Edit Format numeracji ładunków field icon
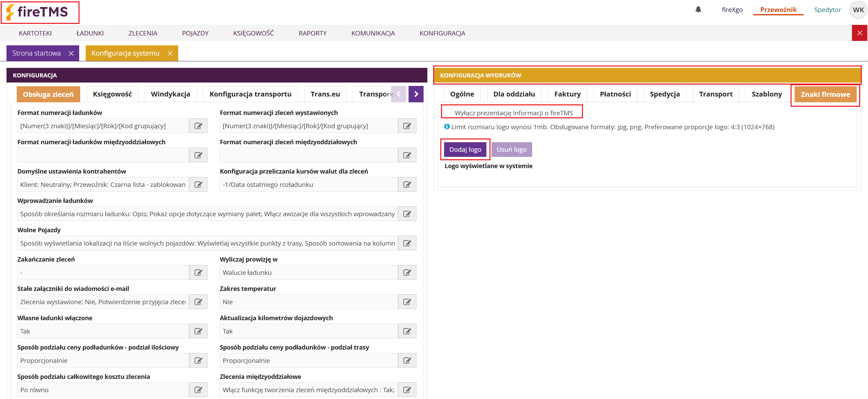 tap(198, 126)
